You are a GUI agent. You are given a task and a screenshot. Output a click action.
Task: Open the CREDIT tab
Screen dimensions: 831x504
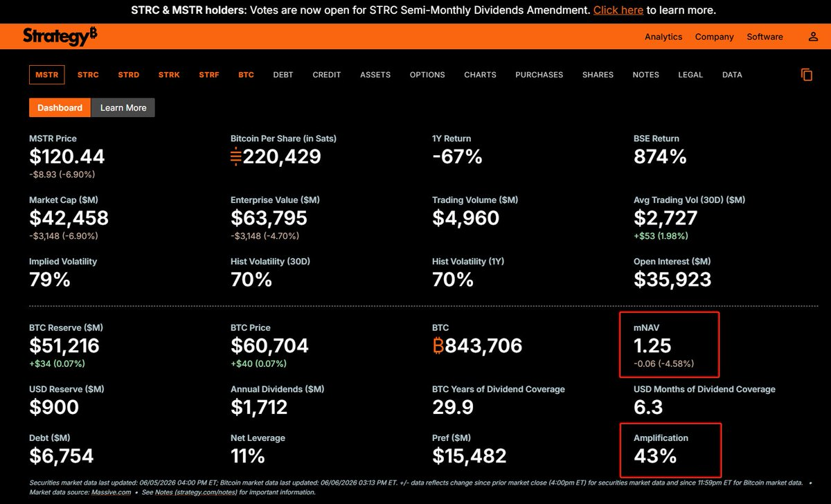(x=327, y=75)
